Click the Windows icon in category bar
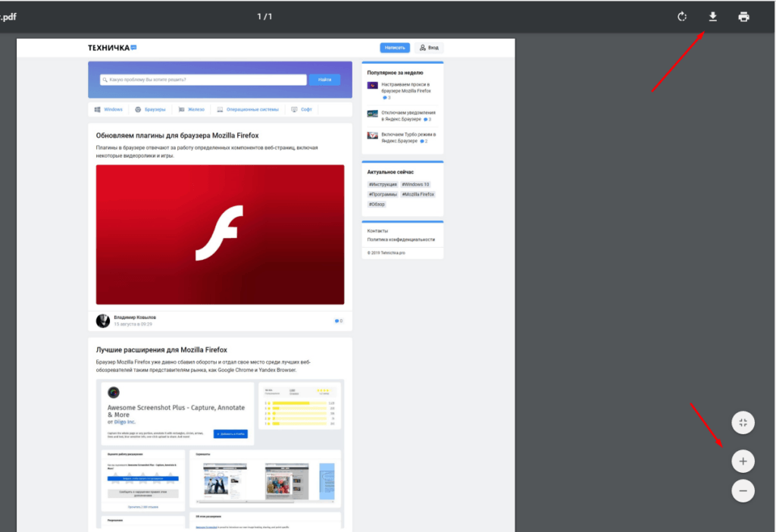The width and height of the screenshot is (776, 532). [98, 109]
